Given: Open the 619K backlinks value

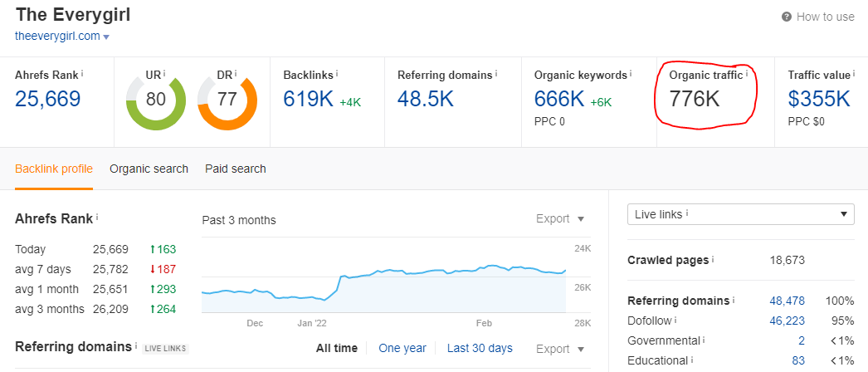Looking at the screenshot, I should click(x=309, y=99).
